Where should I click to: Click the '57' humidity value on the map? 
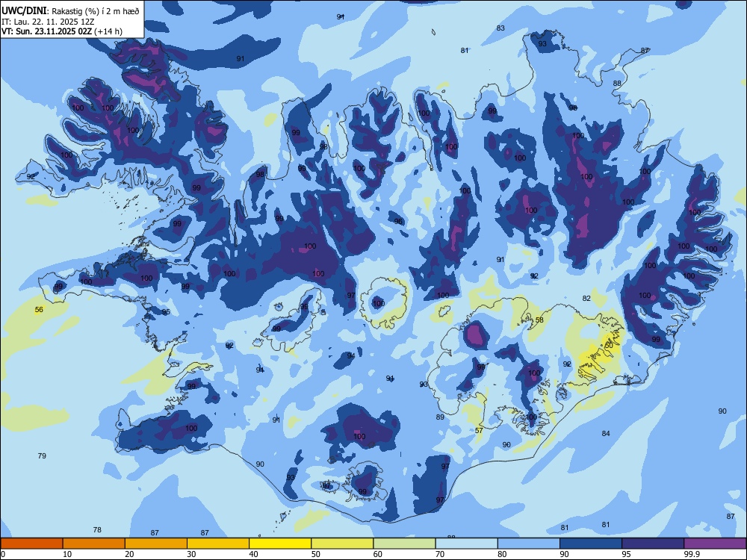tap(480, 431)
